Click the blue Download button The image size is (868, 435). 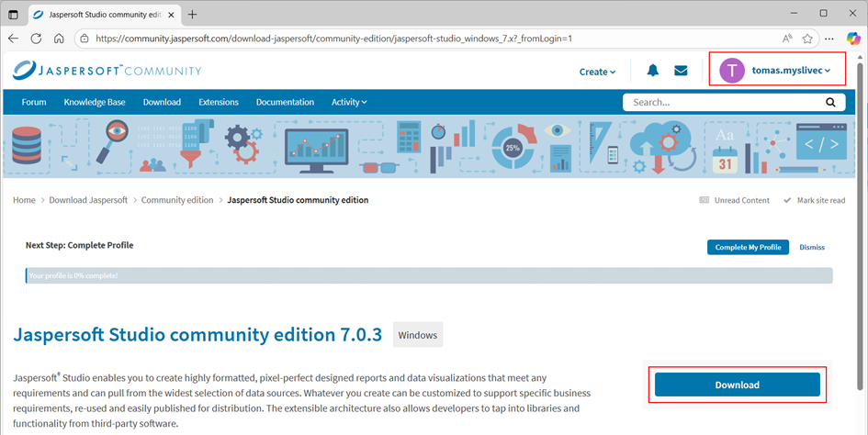(x=737, y=385)
